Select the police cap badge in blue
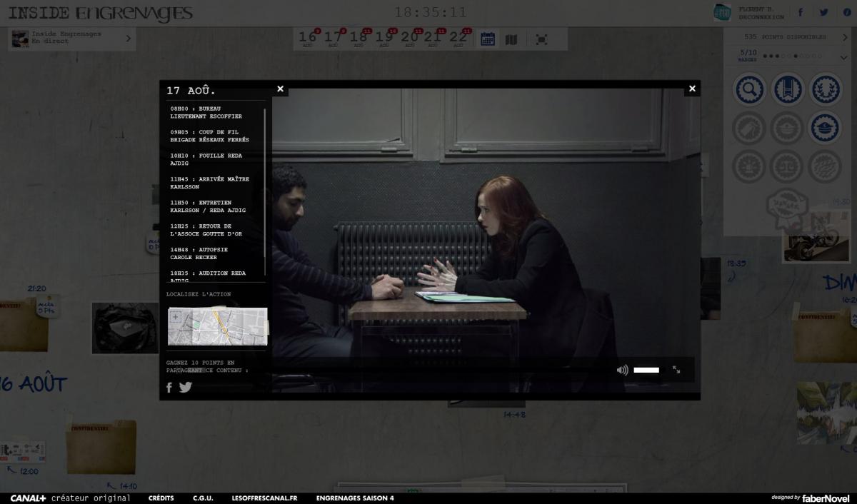857x504 pixels. click(826, 128)
